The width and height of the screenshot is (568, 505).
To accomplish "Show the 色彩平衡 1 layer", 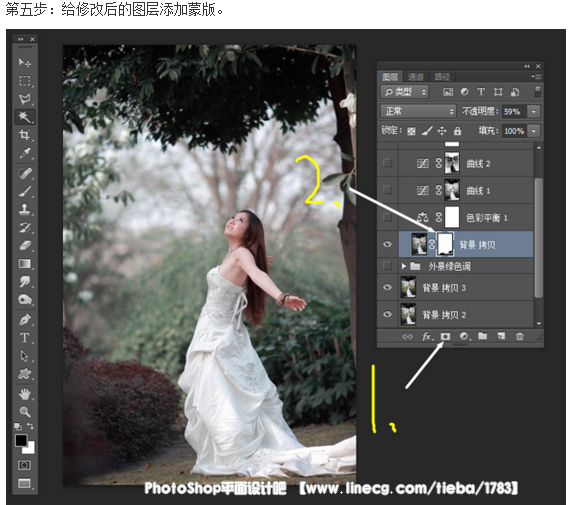I will (x=387, y=217).
